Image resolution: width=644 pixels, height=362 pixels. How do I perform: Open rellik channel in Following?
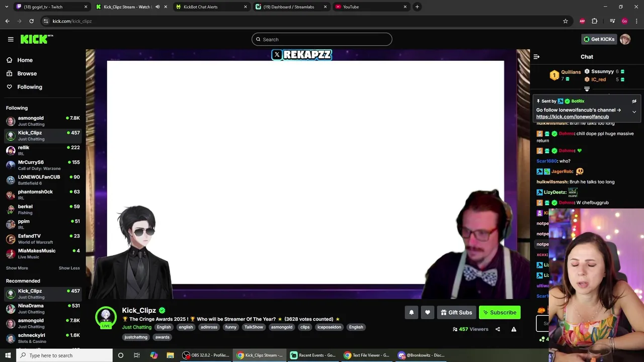(43, 150)
